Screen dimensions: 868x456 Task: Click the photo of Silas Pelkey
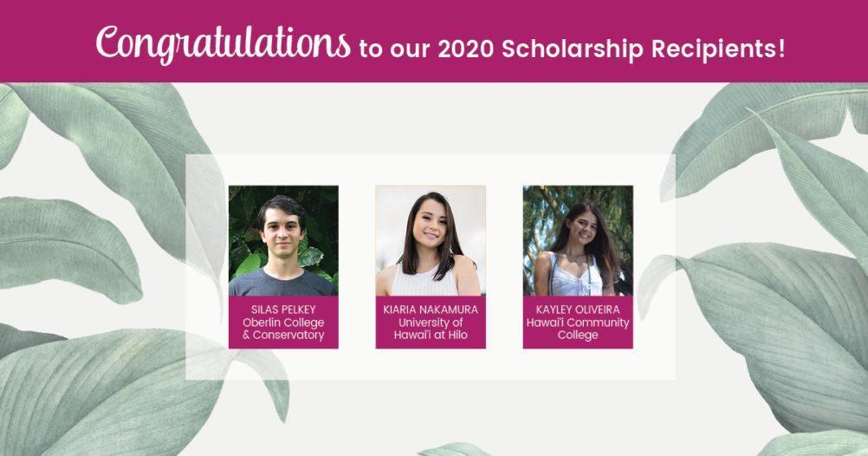click(283, 240)
